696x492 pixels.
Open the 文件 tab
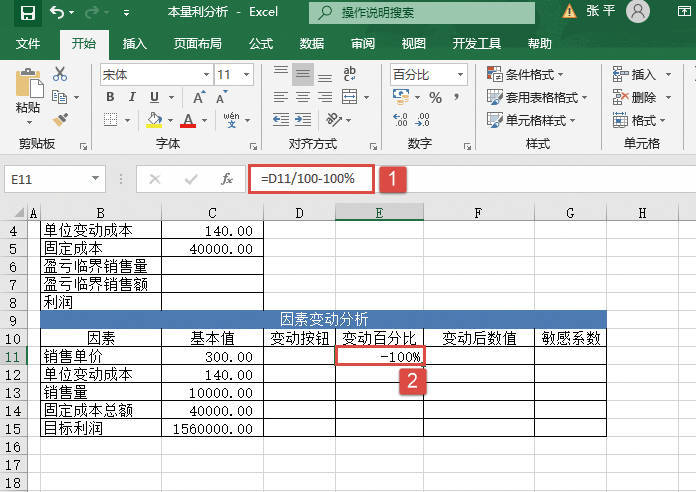(x=28, y=44)
